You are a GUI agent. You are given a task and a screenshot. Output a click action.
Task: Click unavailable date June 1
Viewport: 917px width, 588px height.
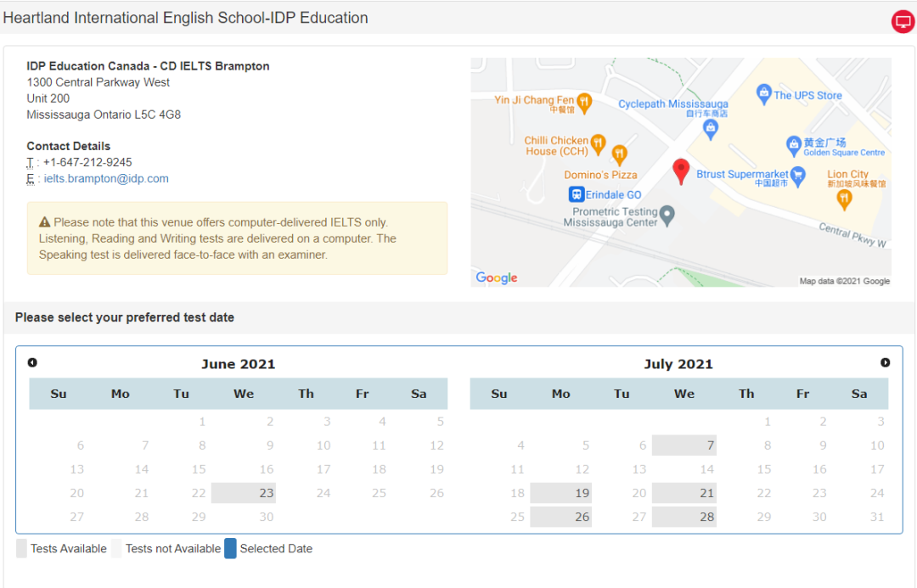tap(202, 422)
